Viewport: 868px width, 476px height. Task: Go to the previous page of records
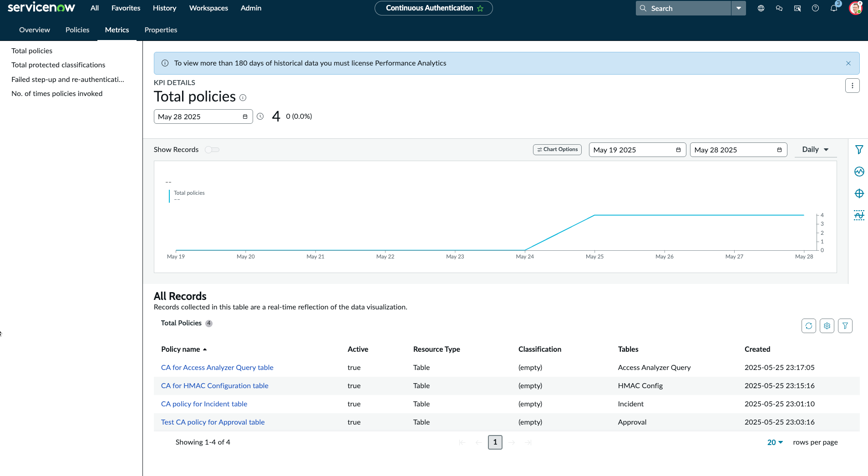click(x=479, y=442)
